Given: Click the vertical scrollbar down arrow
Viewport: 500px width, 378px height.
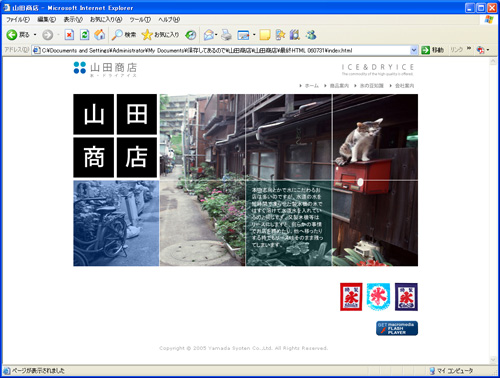Looking at the screenshot, I should [x=493, y=360].
